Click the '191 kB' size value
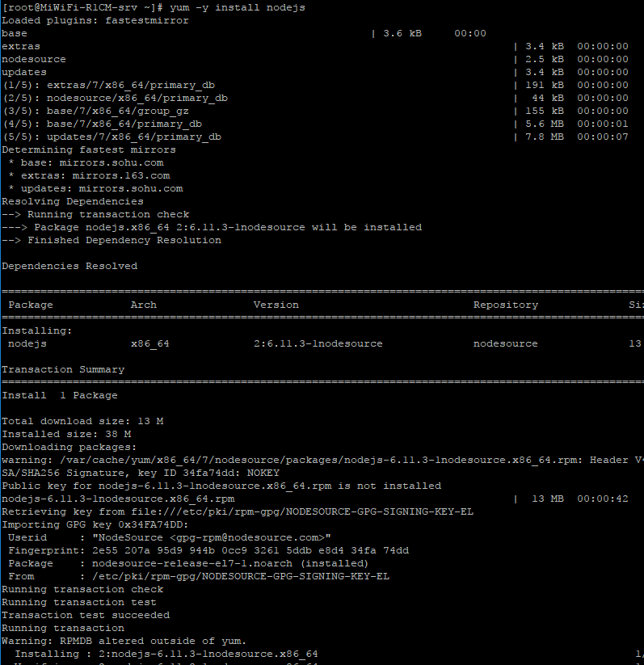This screenshot has width=644, height=665. click(545, 85)
